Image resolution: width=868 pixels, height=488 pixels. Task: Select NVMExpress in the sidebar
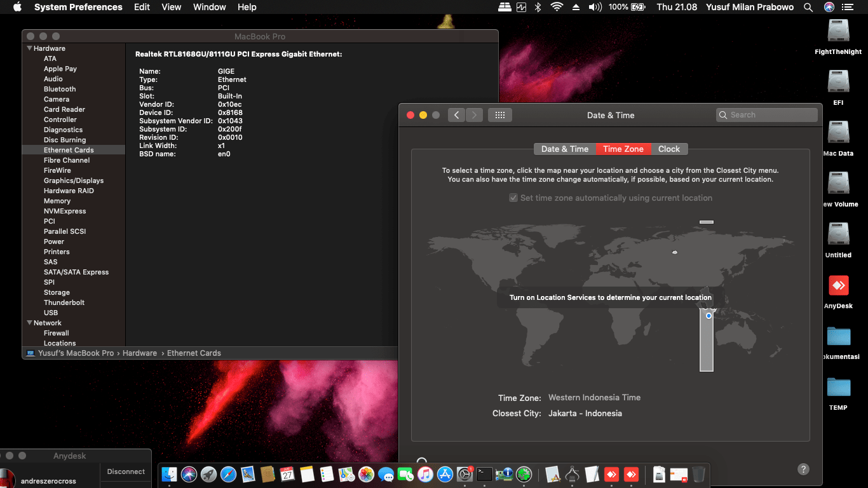point(65,211)
